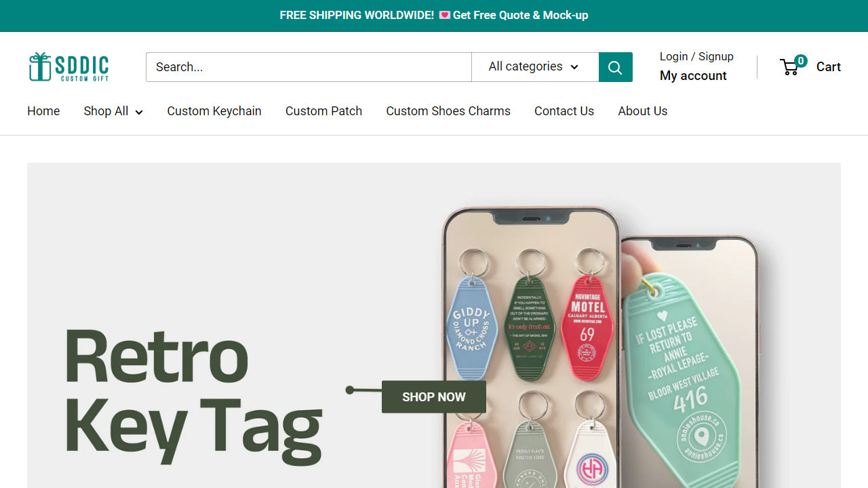
Task: Click the SHOP NOW button
Action: 434,397
